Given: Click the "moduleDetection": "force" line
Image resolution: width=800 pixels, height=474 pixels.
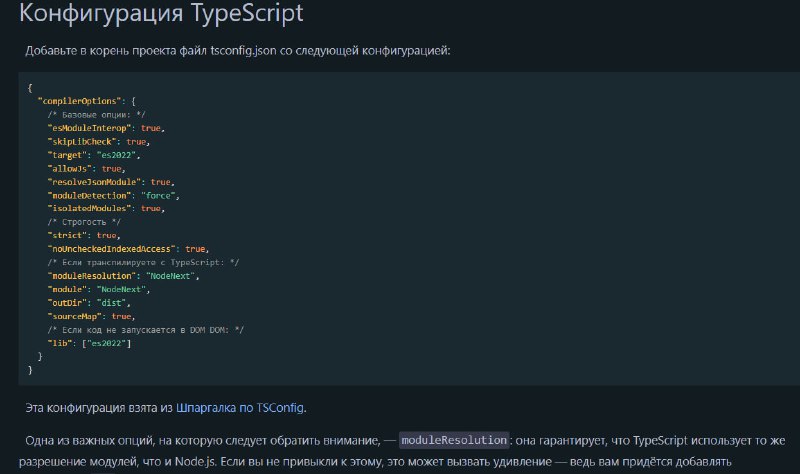Looking at the screenshot, I should [x=113, y=195].
